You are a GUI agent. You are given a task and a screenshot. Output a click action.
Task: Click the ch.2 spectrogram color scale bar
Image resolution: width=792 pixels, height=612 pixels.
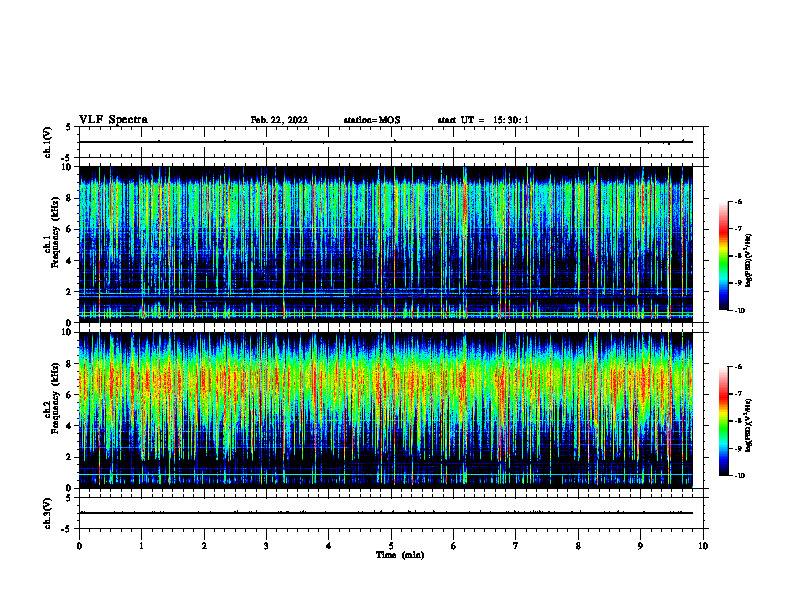[723, 421]
